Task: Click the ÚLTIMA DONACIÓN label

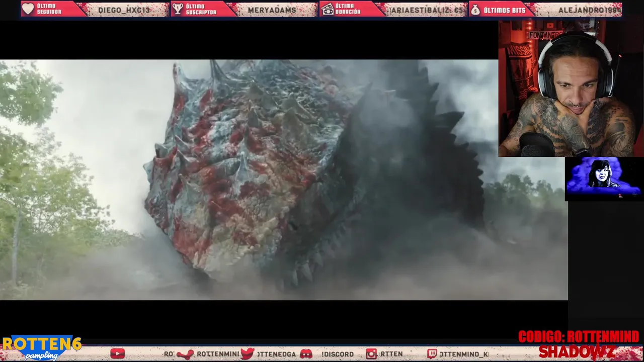Action: click(348, 9)
